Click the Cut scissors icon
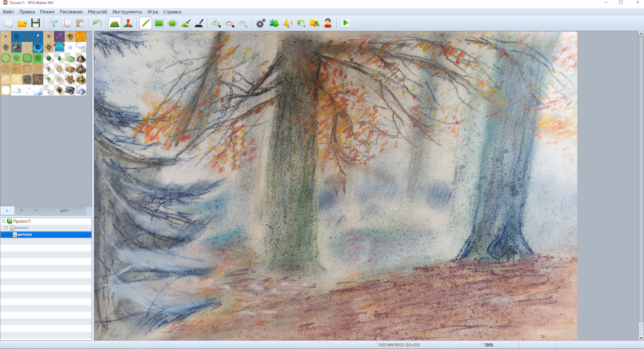644x349 pixels. [x=53, y=23]
